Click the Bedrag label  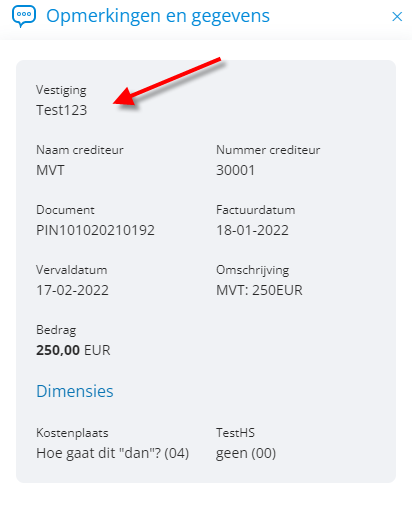[56, 330]
